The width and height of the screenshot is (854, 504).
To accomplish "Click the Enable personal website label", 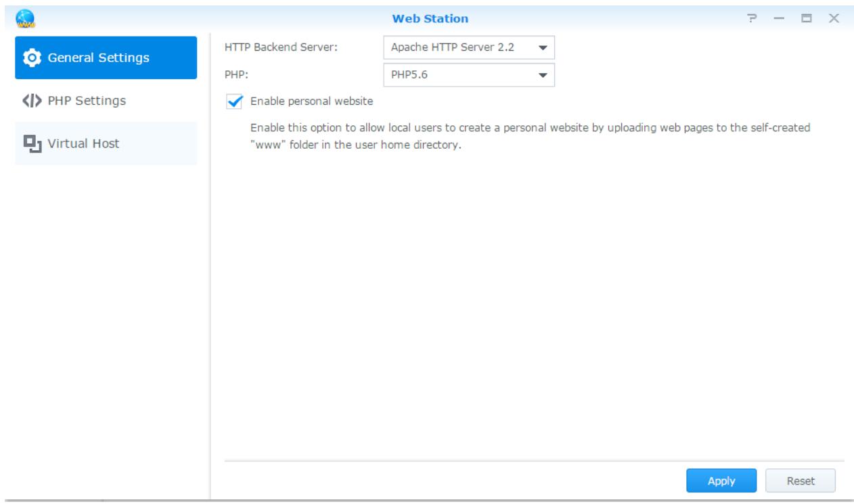I will 312,101.
